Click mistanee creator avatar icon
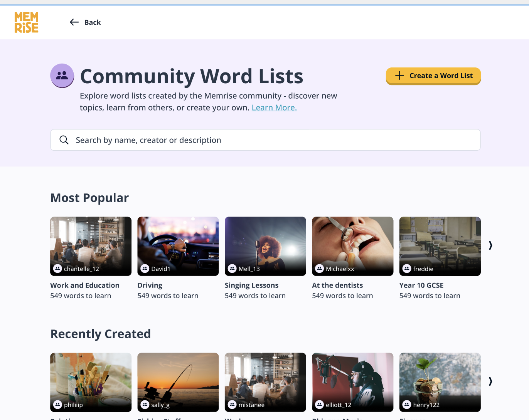The height and width of the screenshot is (420, 529). 232,405
